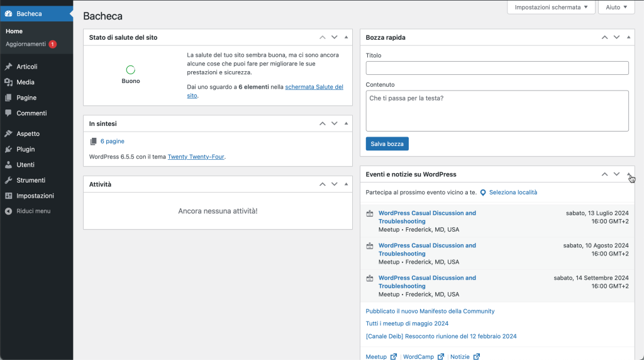
Task: Click the Utenti person icon
Action: tap(8, 165)
